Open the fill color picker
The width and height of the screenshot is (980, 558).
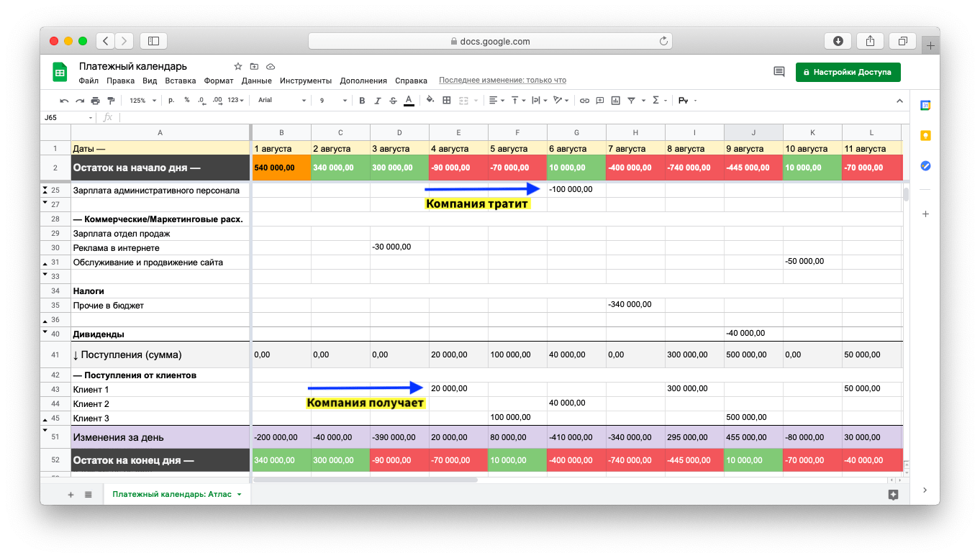(x=430, y=101)
